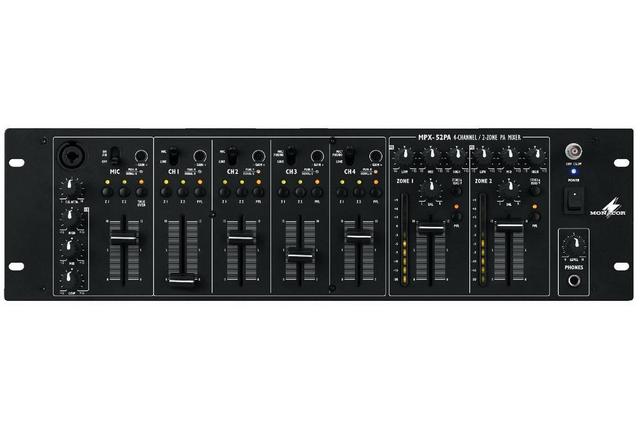640x438 pixels.
Task: Flip the CH3 input selector switch
Action: tap(291, 155)
